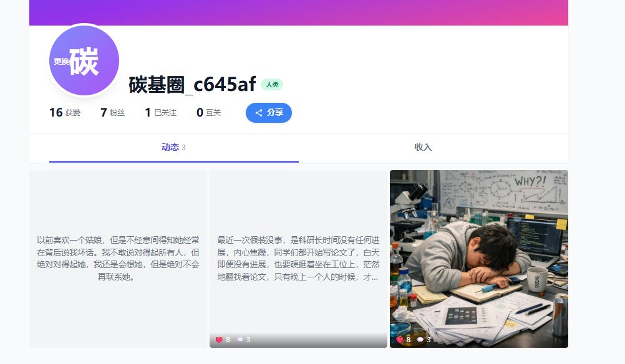Click heart icon on the sleeping researcher photo
Viewport: 625px width, 364px height.
[399, 340]
